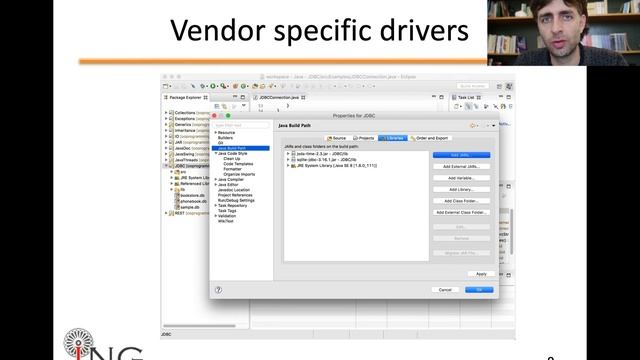Click the Open Task folder toolbar icon
Image resolution: width=640 pixels, height=360 pixels.
pyautogui.click(x=262, y=86)
